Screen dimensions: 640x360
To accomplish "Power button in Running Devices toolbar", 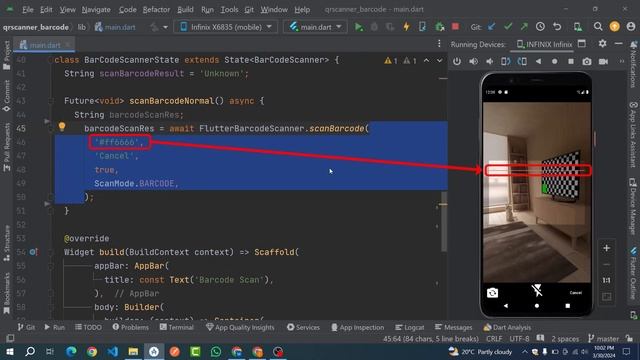I will (x=457, y=61).
